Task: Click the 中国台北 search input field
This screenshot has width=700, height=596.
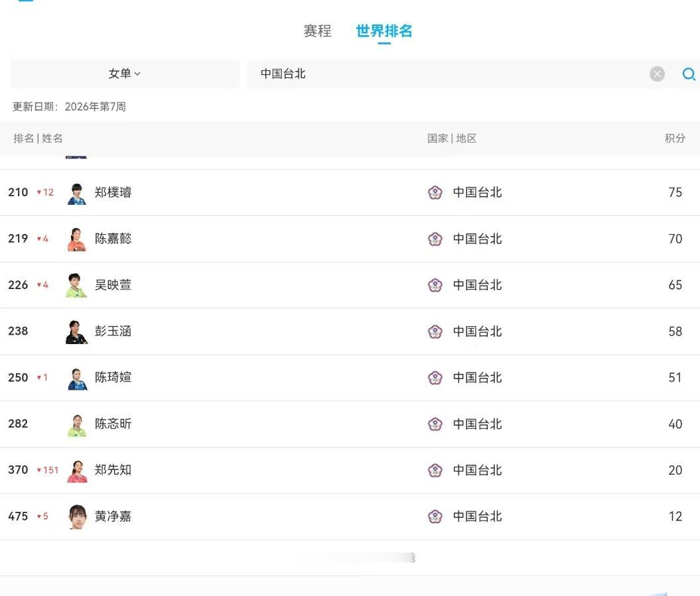Action: tap(445, 74)
